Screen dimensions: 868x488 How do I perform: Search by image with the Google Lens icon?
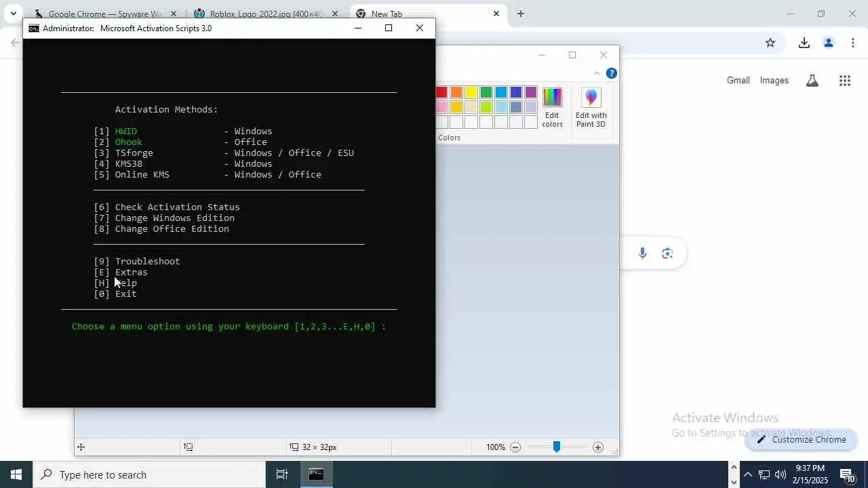coord(667,253)
